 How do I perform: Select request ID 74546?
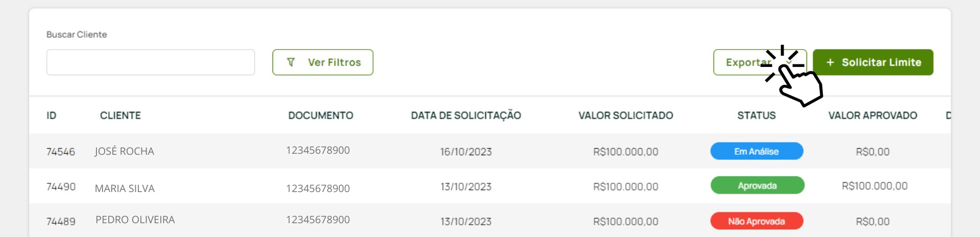click(x=61, y=152)
